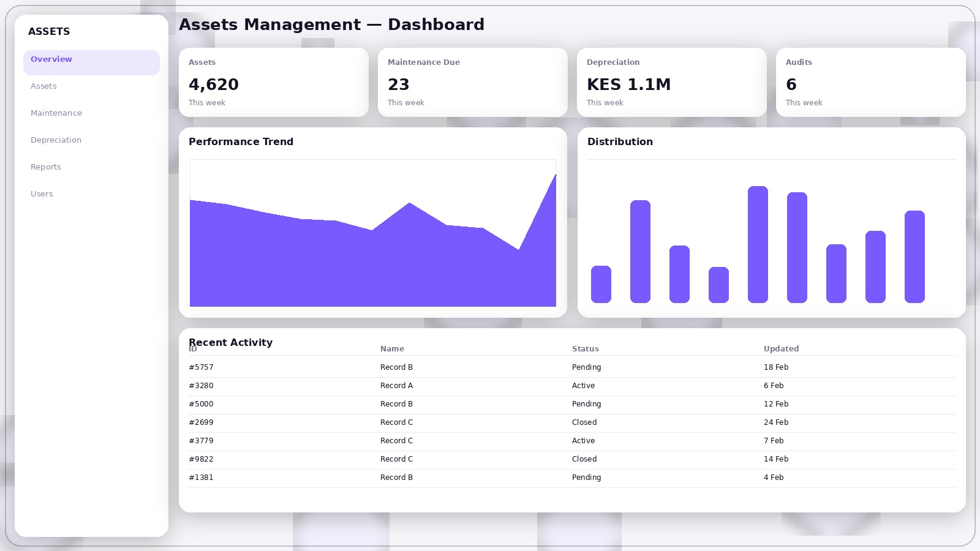Sort table by Name column header
Viewport: 980px width, 551px height.
(392, 349)
